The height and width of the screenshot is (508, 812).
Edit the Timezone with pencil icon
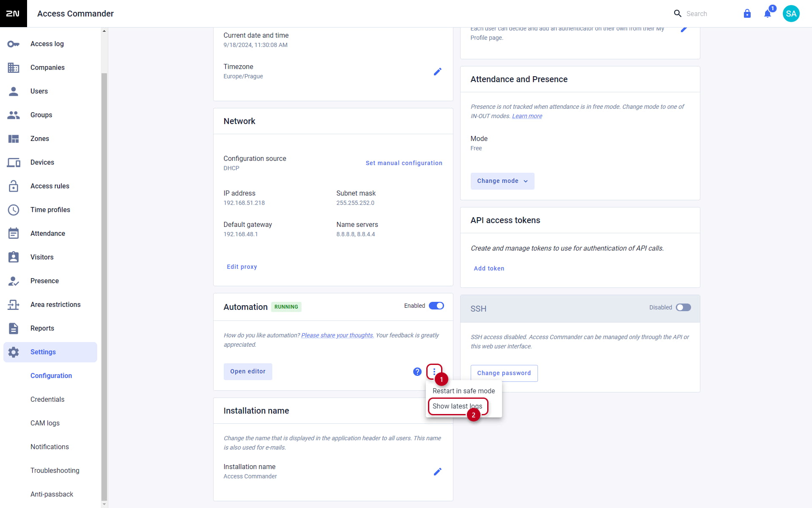(x=438, y=72)
